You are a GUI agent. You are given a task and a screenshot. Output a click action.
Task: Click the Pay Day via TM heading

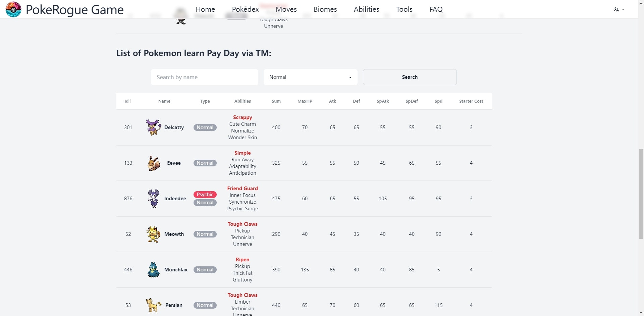[194, 53]
